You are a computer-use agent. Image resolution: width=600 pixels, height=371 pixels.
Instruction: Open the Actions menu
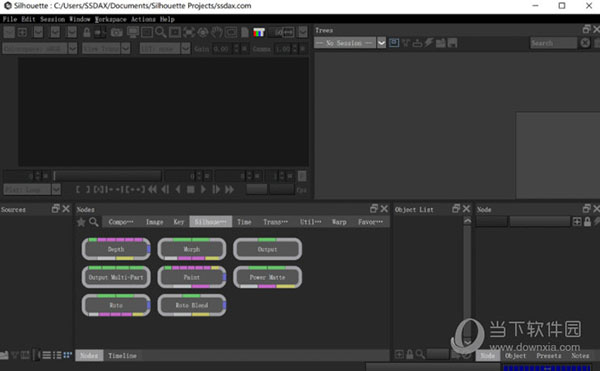click(143, 19)
